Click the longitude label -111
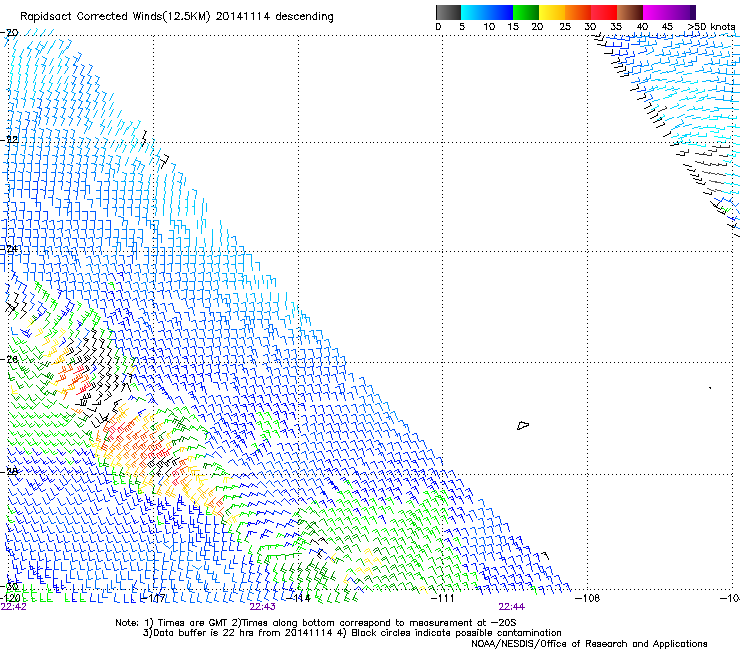This screenshot has height=650, width=740. tap(443, 598)
